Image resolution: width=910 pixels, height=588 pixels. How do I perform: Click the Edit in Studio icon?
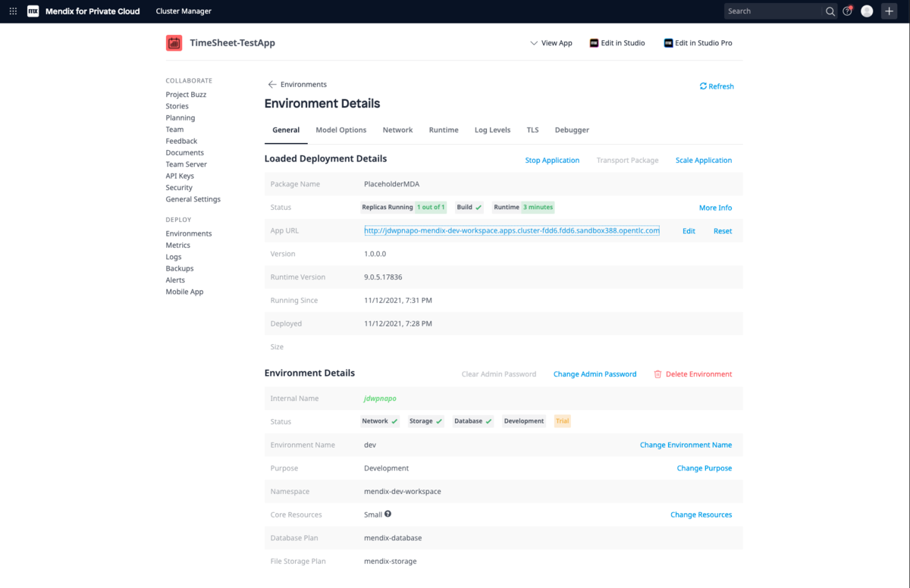click(595, 43)
